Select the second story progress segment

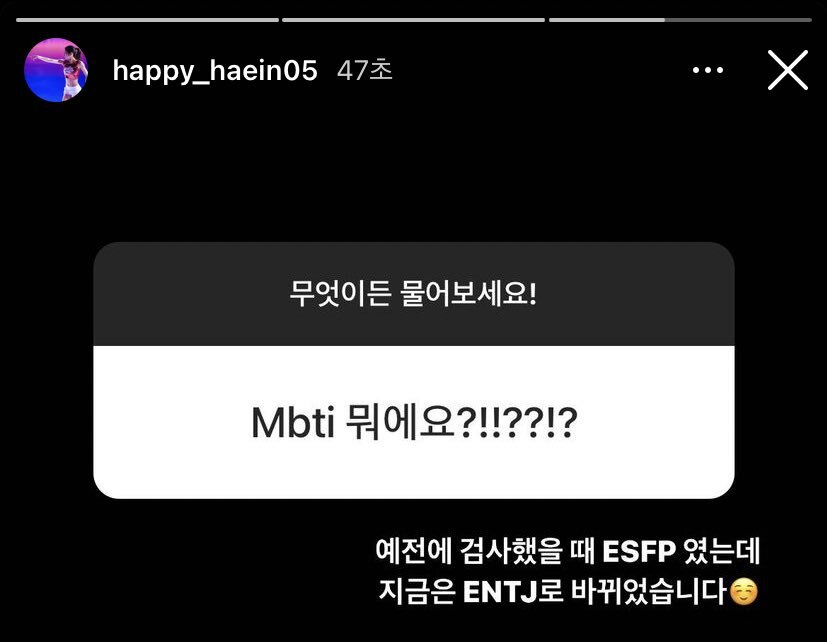(x=414, y=20)
